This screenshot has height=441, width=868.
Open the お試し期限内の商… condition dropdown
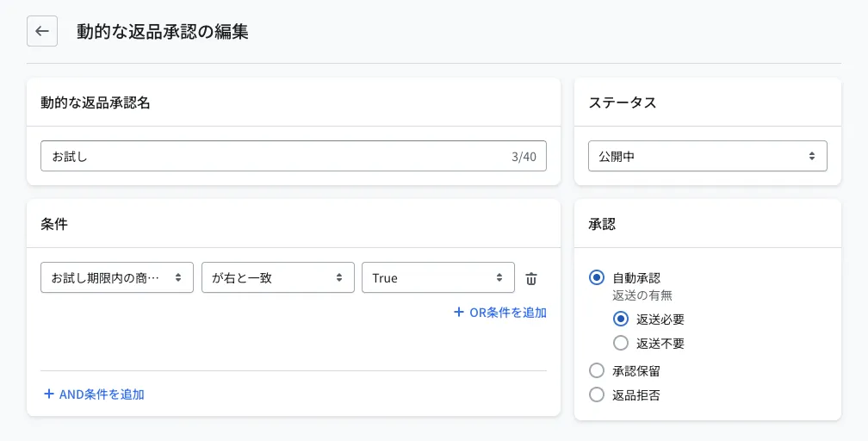pos(117,277)
